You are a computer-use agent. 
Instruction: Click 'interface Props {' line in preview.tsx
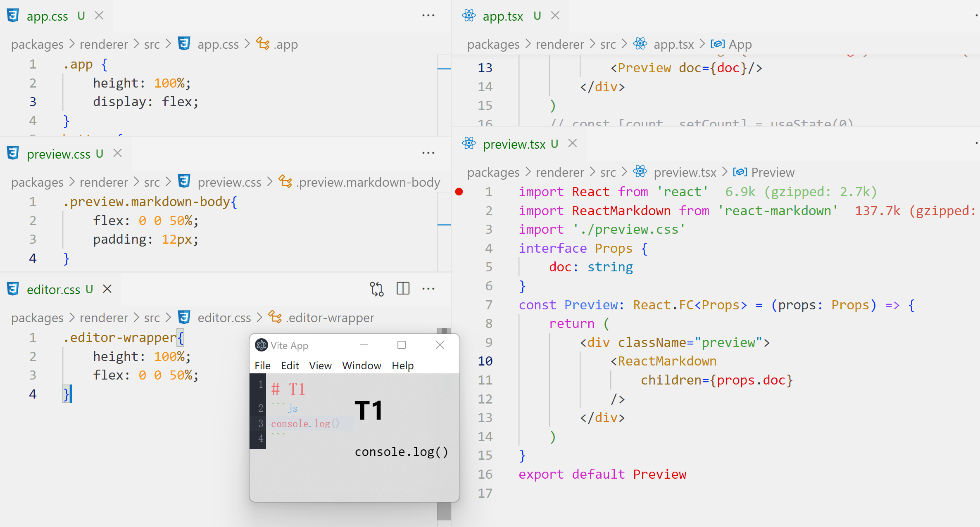583,248
